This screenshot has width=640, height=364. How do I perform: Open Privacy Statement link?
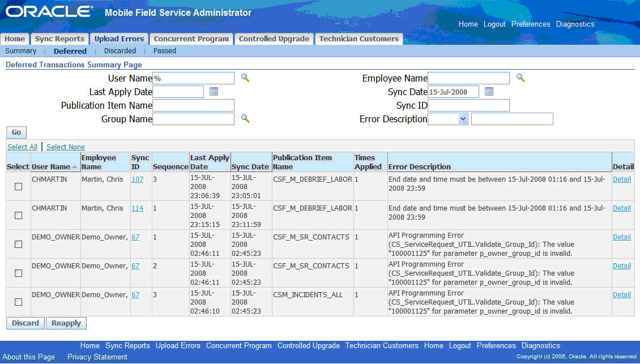point(97,357)
